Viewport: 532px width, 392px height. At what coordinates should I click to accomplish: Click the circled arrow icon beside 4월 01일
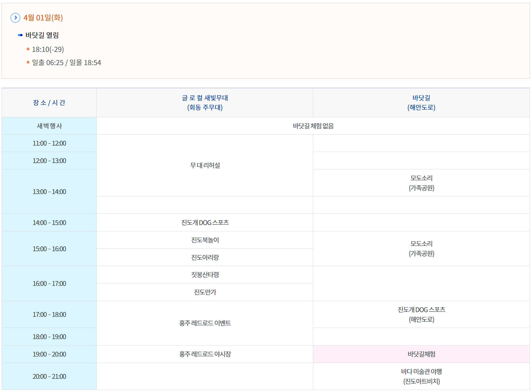15,18
